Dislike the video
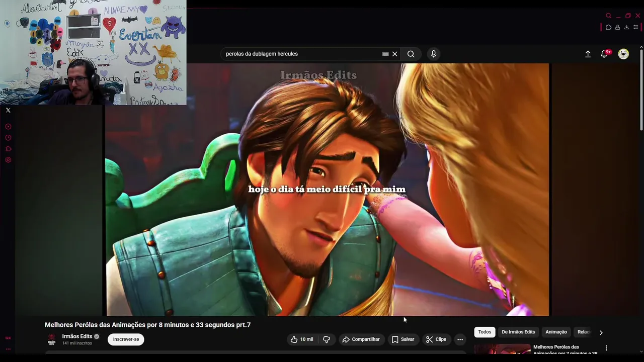Screen dimensions: 644x362 click(327, 339)
